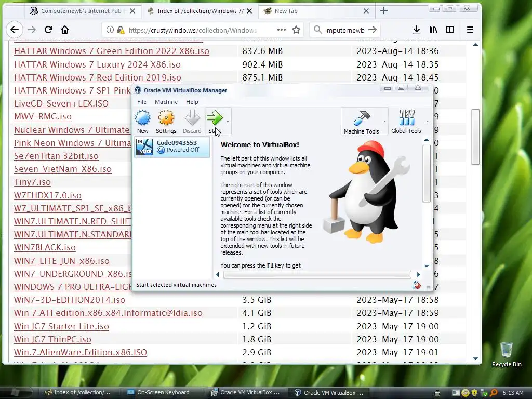Image resolution: width=532 pixels, height=399 pixels.
Task: Click scroll down arrow in VirtualBox welcome pane
Action: (x=427, y=266)
